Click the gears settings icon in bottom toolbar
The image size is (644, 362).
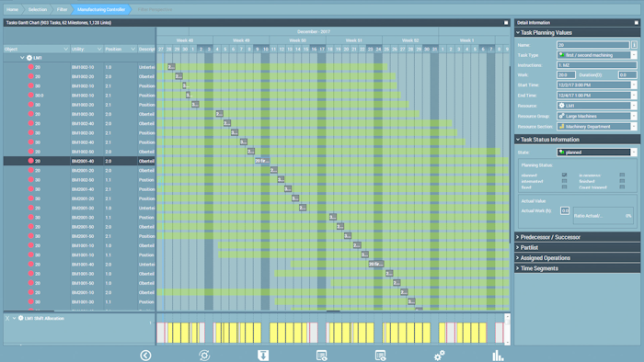439,356
